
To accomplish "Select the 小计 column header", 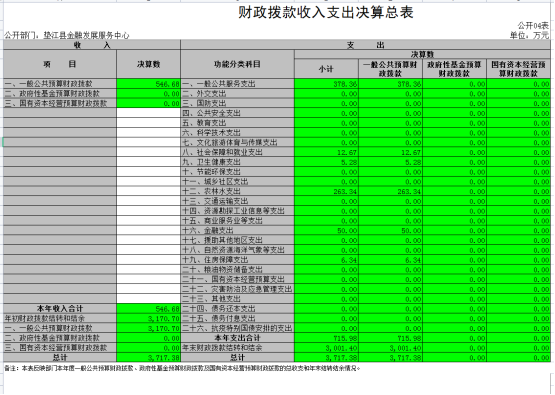I will click(326, 69).
